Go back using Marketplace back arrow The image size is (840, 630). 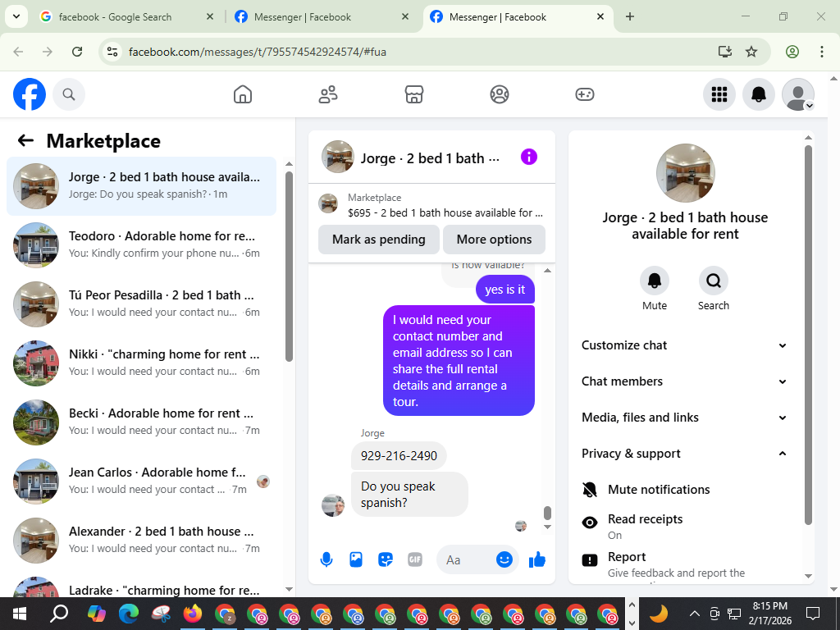(x=25, y=141)
